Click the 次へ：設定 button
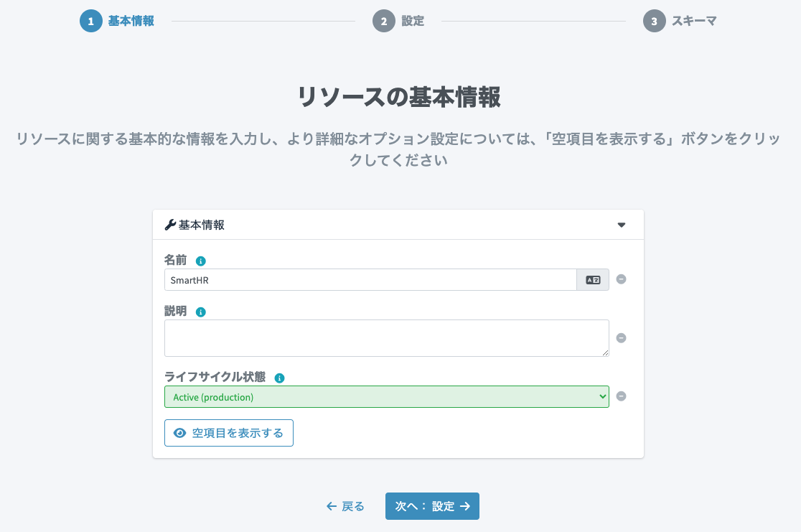Viewport: 801px width, 532px height. 432,506
